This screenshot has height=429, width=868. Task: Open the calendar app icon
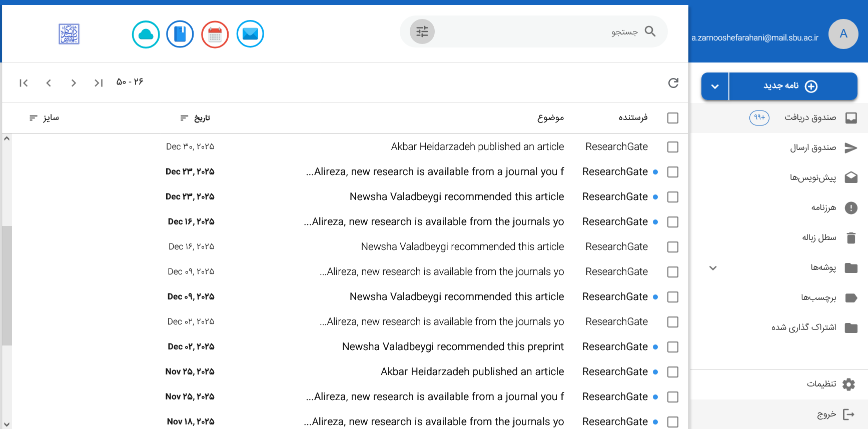coord(215,34)
